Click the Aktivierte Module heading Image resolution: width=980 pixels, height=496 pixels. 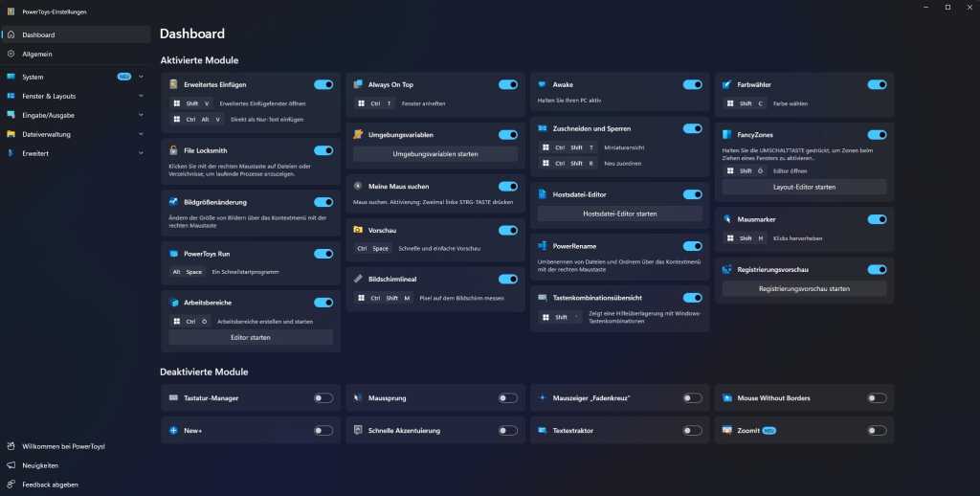[x=199, y=60]
